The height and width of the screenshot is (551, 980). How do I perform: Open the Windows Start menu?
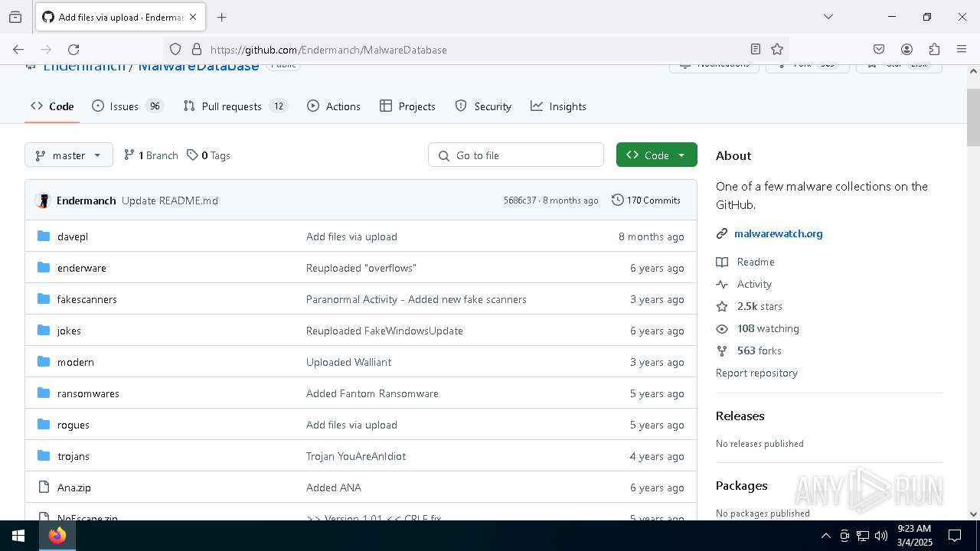pos(18,536)
